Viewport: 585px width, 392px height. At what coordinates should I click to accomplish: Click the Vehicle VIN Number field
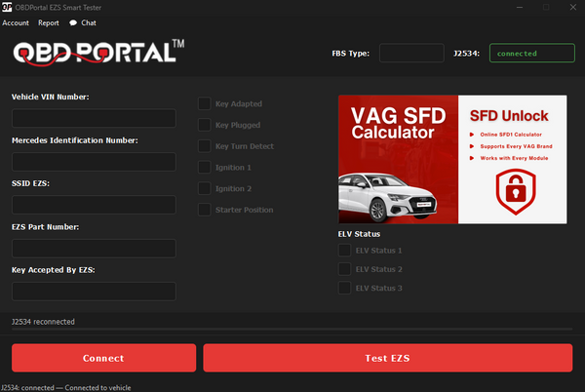pyautogui.click(x=94, y=118)
